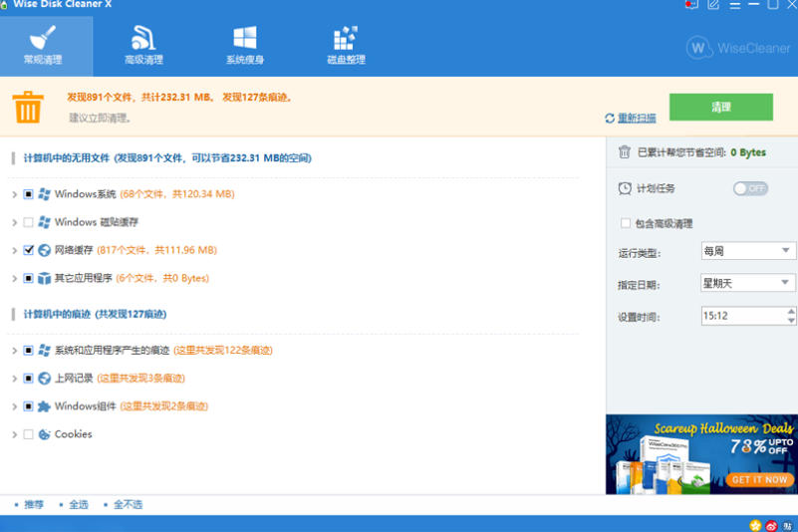This screenshot has width=798, height=532.
Task: Click the 重新扫描 rescan refresh icon
Action: click(x=609, y=119)
